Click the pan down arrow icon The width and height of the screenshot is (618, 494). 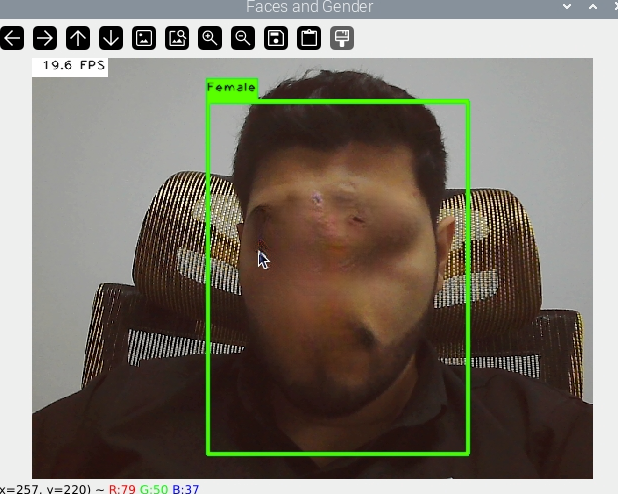click(x=111, y=38)
